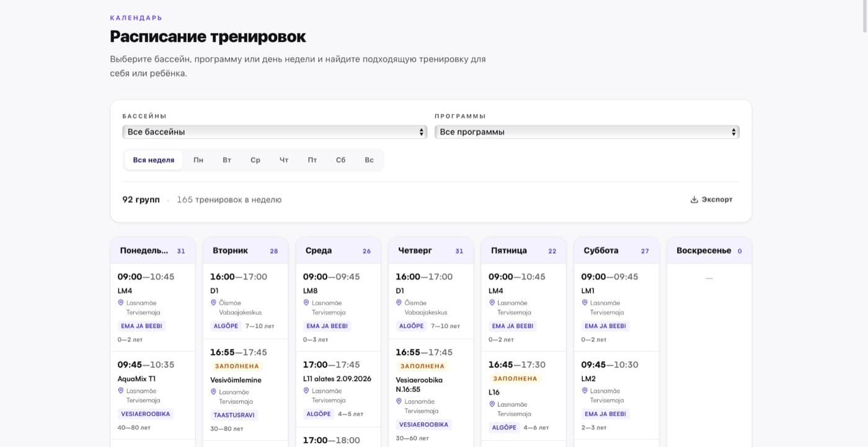
Task: Switch to the Пн day tab
Action: click(198, 160)
